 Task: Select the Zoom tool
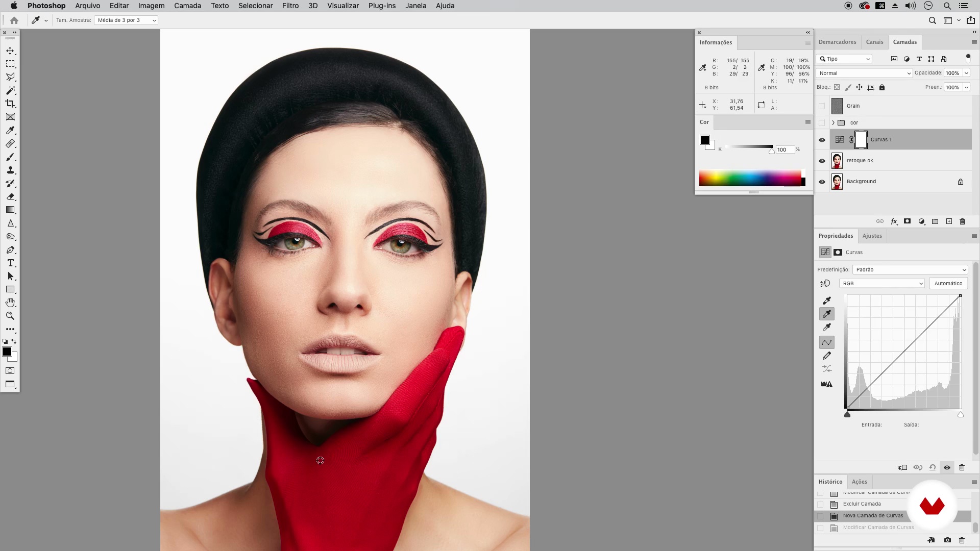tap(10, 316)
